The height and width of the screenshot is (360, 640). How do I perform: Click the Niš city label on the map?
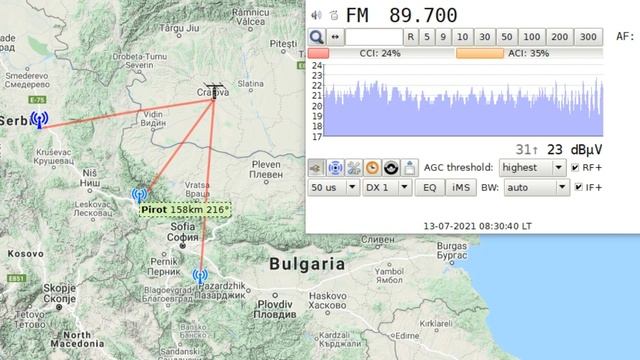tap(89, 178)
